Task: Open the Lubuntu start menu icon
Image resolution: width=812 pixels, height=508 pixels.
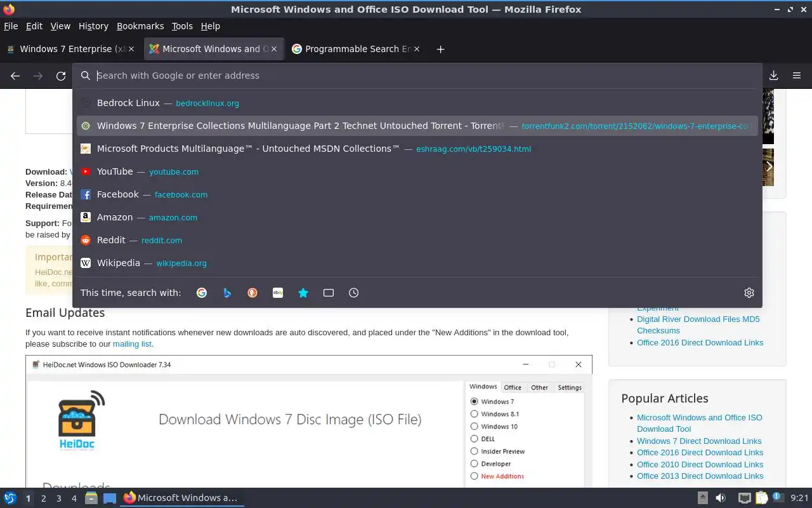Action: coord(10,498)
